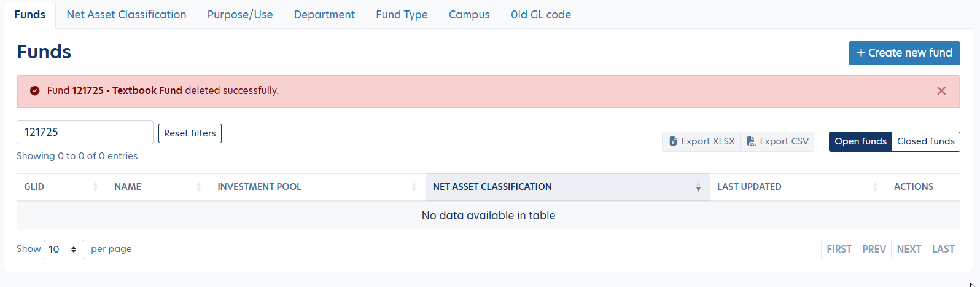980x287 pixels.
Task: Sort by Net Asset Classification arrow
Action: pyautogui.click(x=698, y=187)
